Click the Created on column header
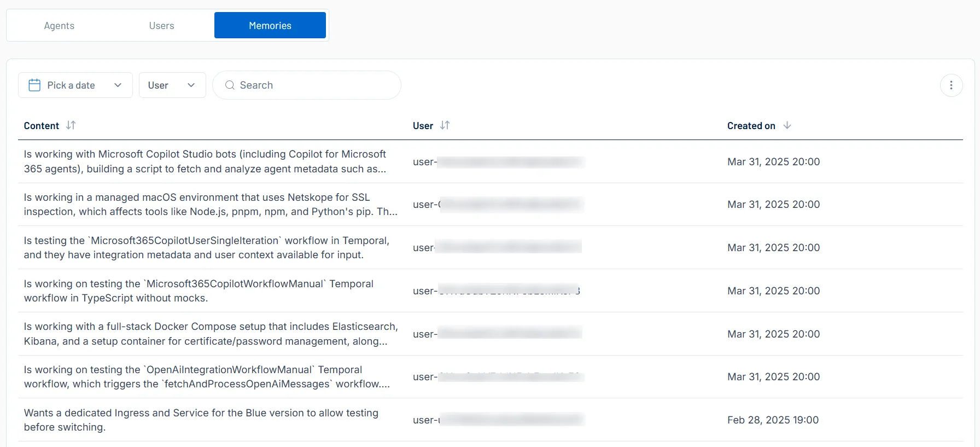 [x=751, y=126]
